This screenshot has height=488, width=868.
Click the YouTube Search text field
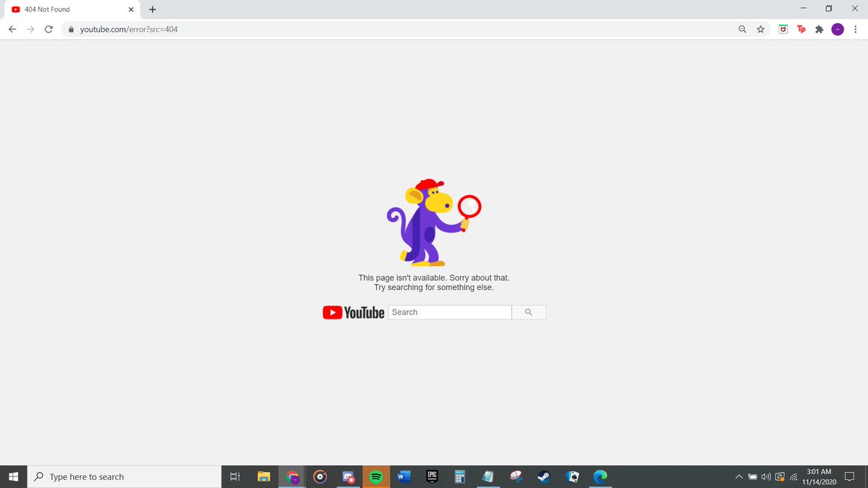(450, 312)
